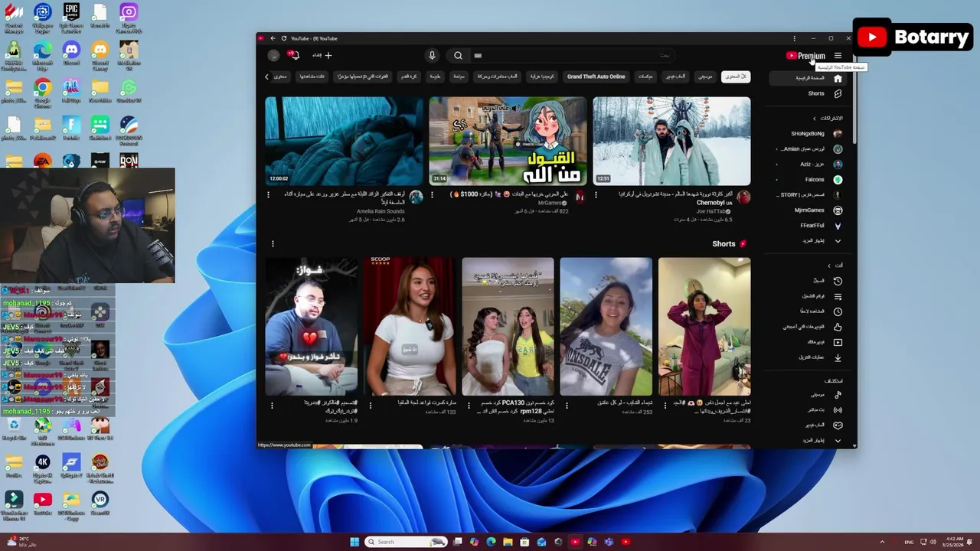Open Downloads in the sidebar
The height and width of the screenshot is (551, 980).
click(x=806, y=357)
